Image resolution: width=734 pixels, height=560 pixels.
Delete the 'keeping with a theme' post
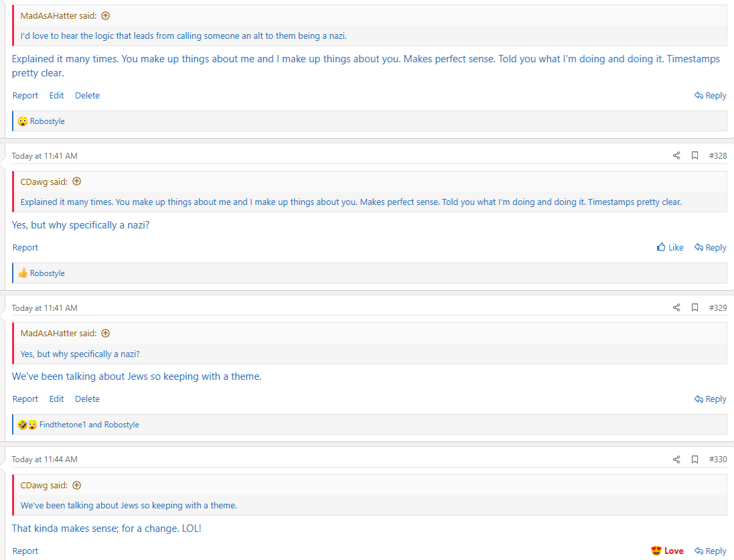pos(87,399)
